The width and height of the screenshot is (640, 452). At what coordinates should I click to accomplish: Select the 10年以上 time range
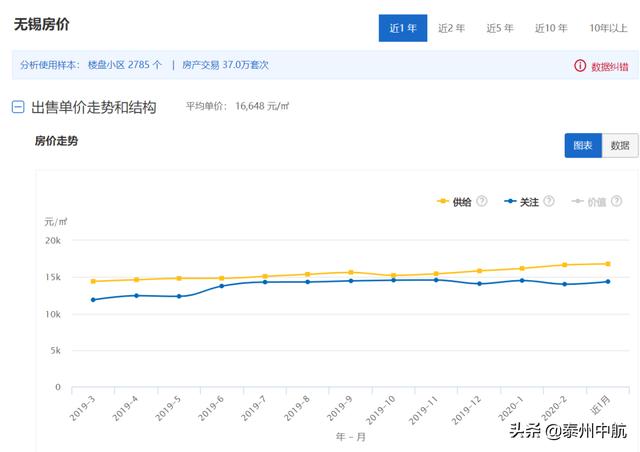click(x=608, y=28)
